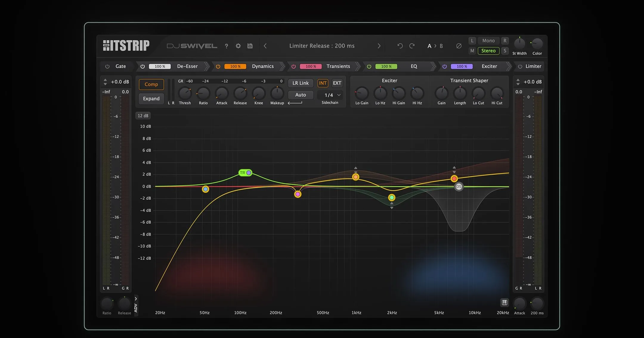This screenshot has height=338, width=644.
Task: Select the magenta node near 300Hz
Action: (298, 194)
